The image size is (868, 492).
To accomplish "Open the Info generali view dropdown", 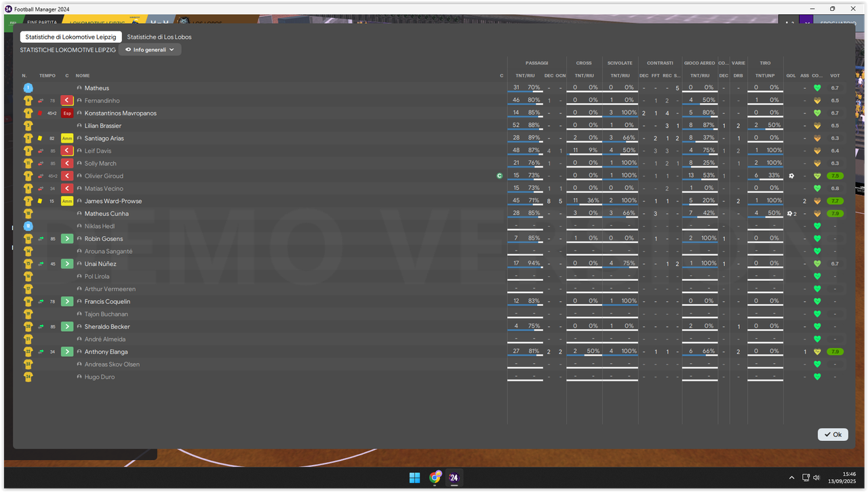I will point(150,50).
